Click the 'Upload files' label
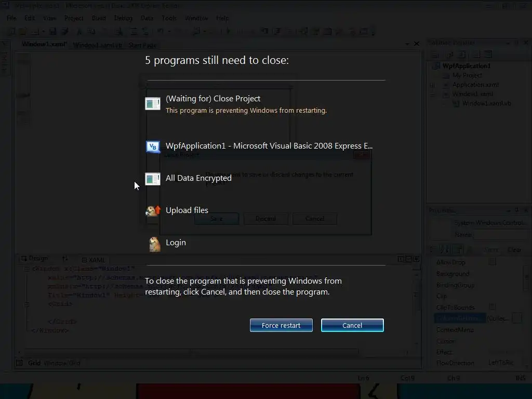532x399 pixels. point(187,210)
